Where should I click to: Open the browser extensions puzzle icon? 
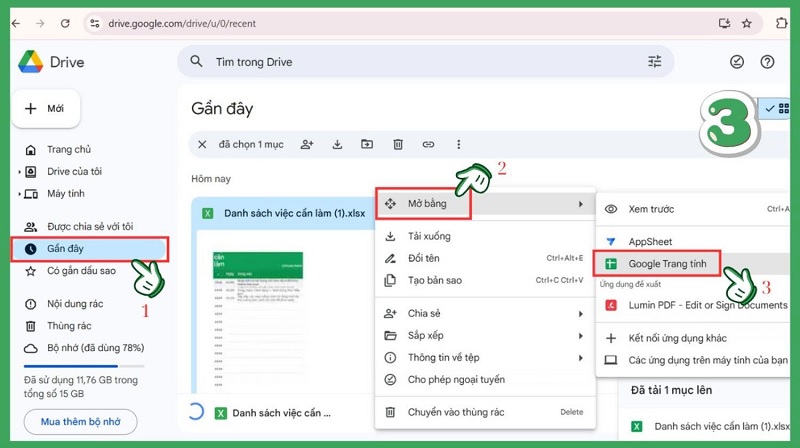[x=781, y=23]
